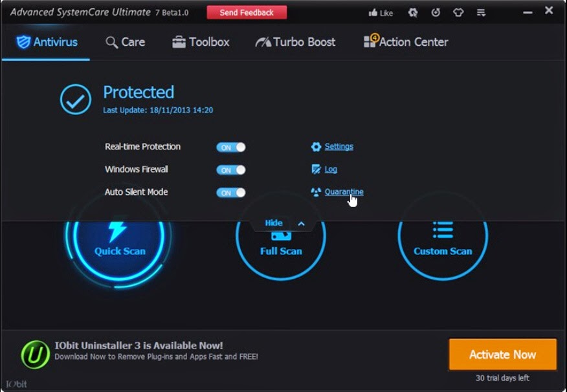
Task: Open the gear settings icon in title bar
Action: click(x=412, y=13)
